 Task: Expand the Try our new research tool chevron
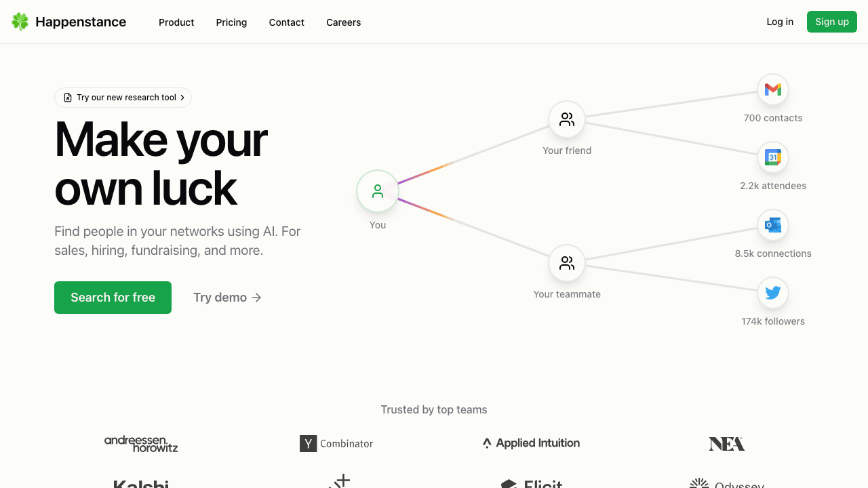[x=182, y=97]
